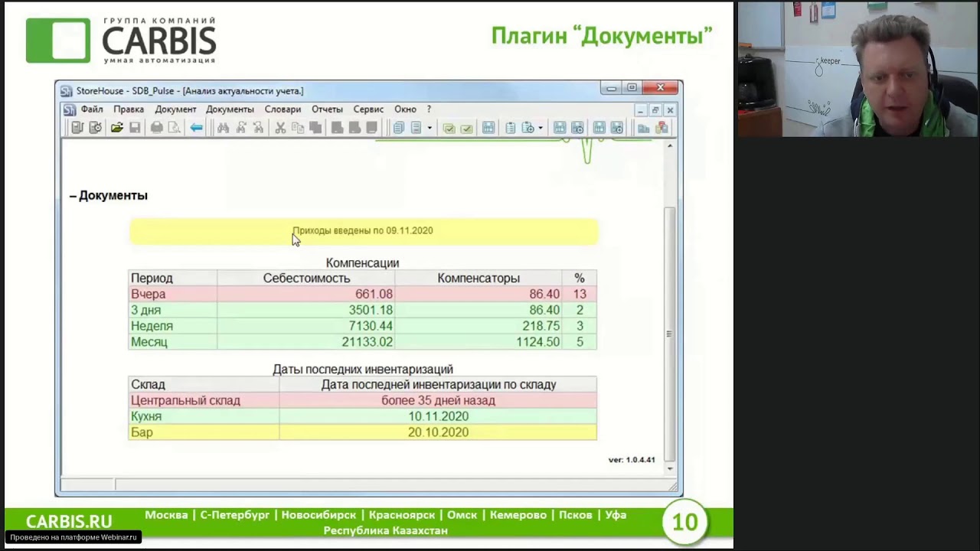
Task: Open the Окно menu
Action: tap(405, 109)
